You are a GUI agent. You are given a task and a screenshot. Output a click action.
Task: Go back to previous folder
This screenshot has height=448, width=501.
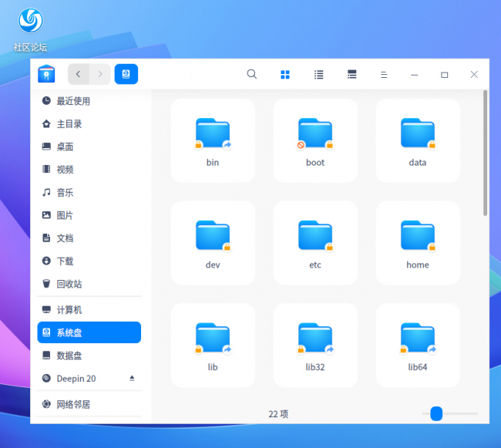[79, 74]
